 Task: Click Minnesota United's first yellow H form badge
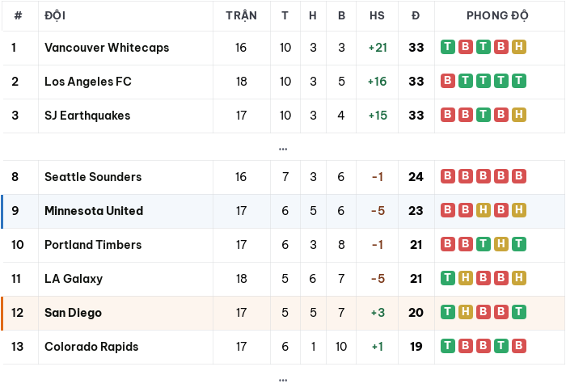pos(484,210)
